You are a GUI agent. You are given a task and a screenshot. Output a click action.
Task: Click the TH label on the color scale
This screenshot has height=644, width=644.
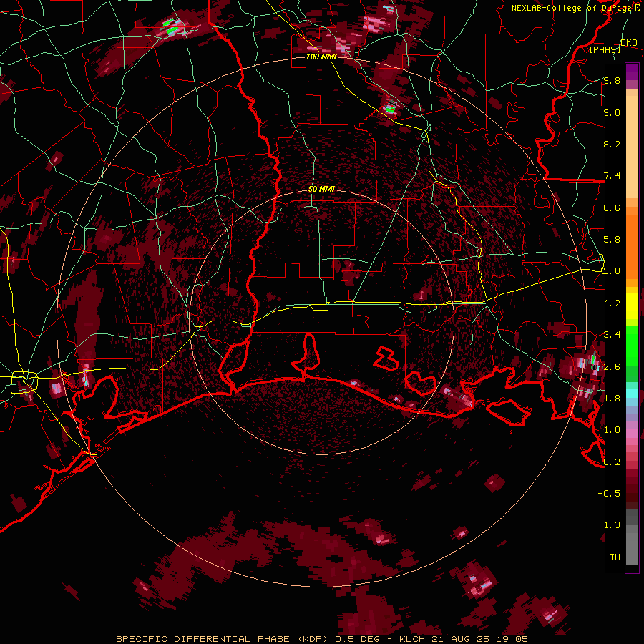(615, 557)
